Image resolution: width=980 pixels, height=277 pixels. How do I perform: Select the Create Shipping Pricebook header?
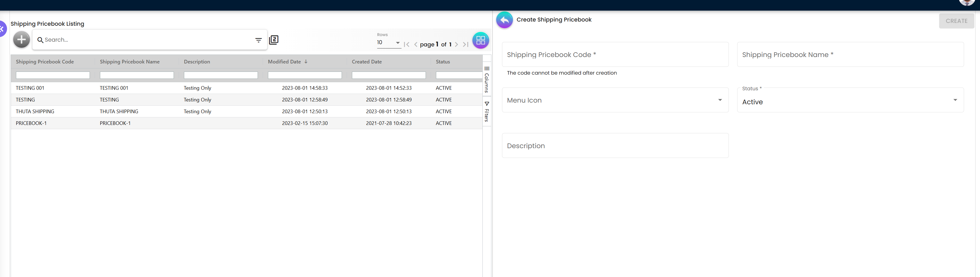click(554, 19)
